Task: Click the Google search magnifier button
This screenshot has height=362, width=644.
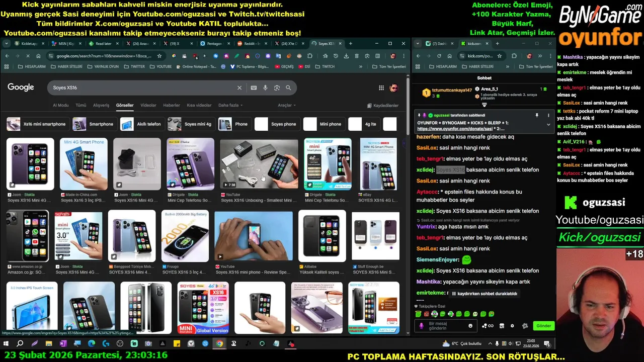Action: coord(288,87)
